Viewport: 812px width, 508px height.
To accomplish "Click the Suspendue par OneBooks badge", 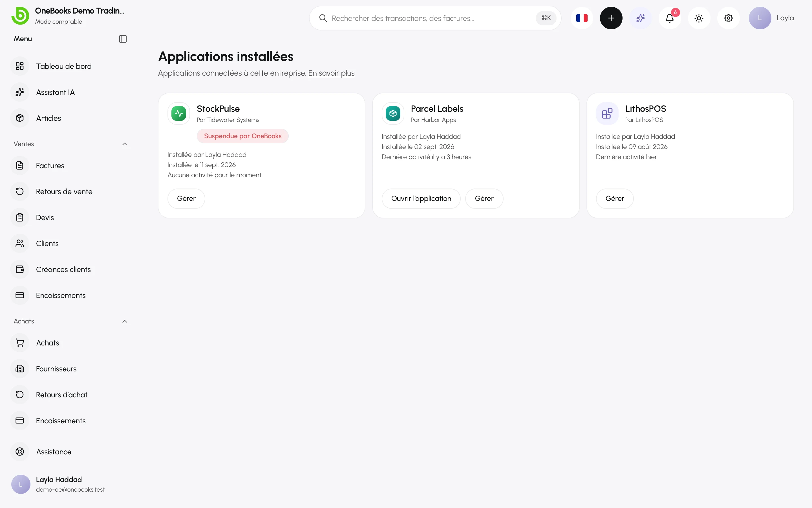I will pos(242,136).
